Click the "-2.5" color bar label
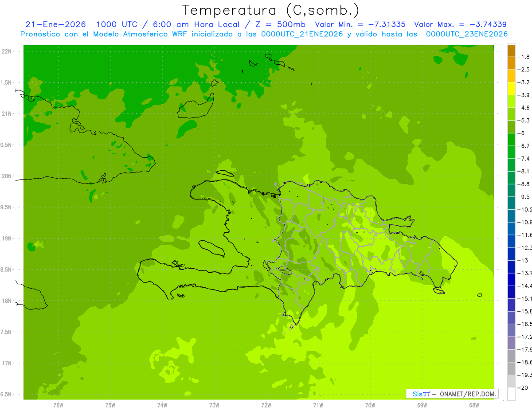Viewport: 532px width, 411px height. click(524, 70)
